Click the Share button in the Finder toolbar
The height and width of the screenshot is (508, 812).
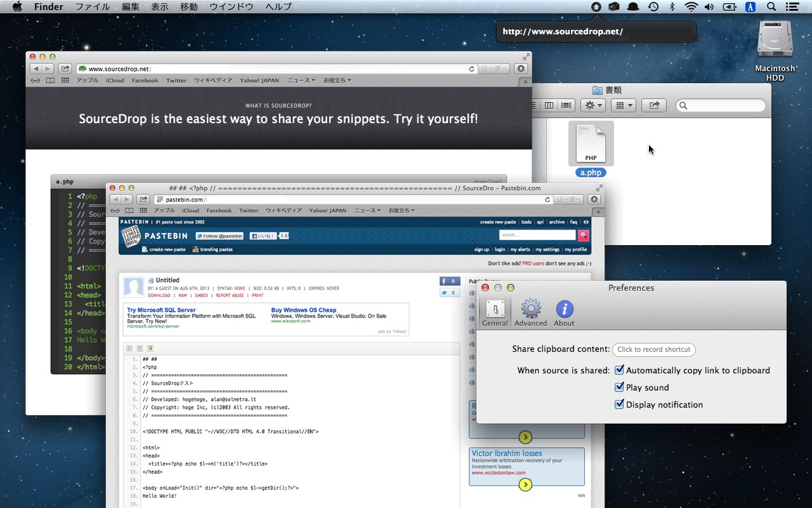click(x=655, y=105)
